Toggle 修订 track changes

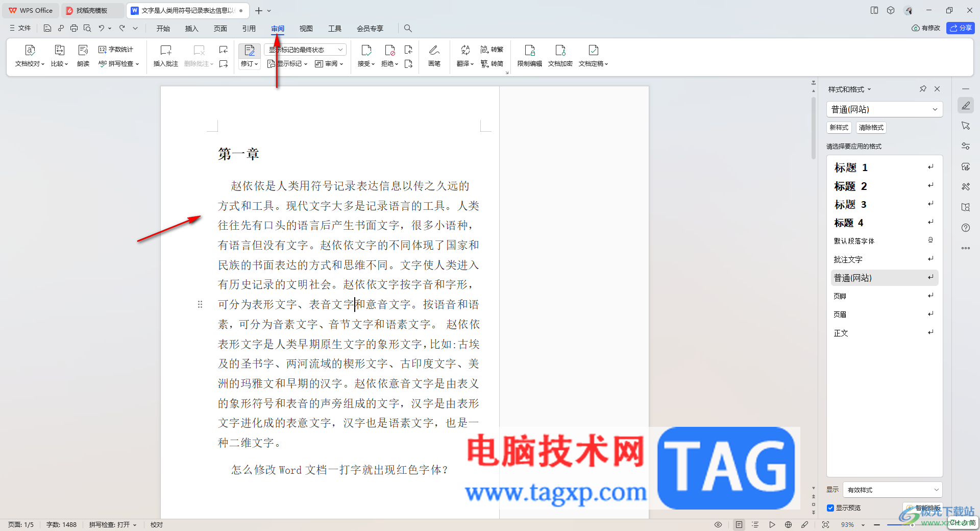click(250, 56)
